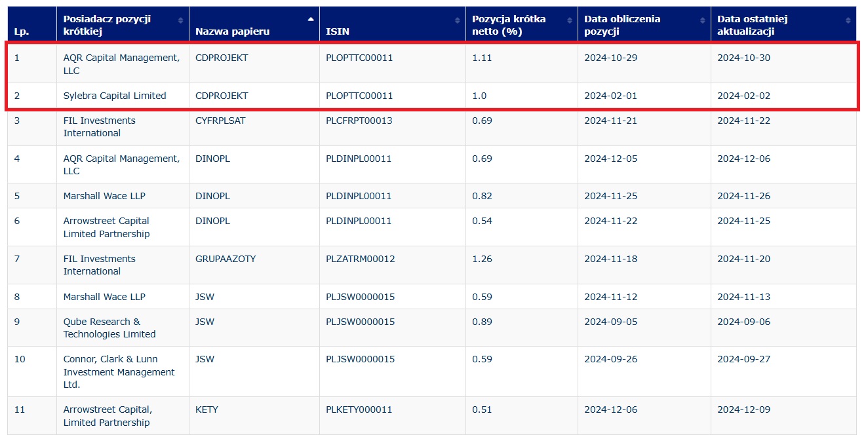Select AQR Capital Management, LLC in row 4
Image resolution: width=868 pixels, height=437 pixels.
click(121, 165)
